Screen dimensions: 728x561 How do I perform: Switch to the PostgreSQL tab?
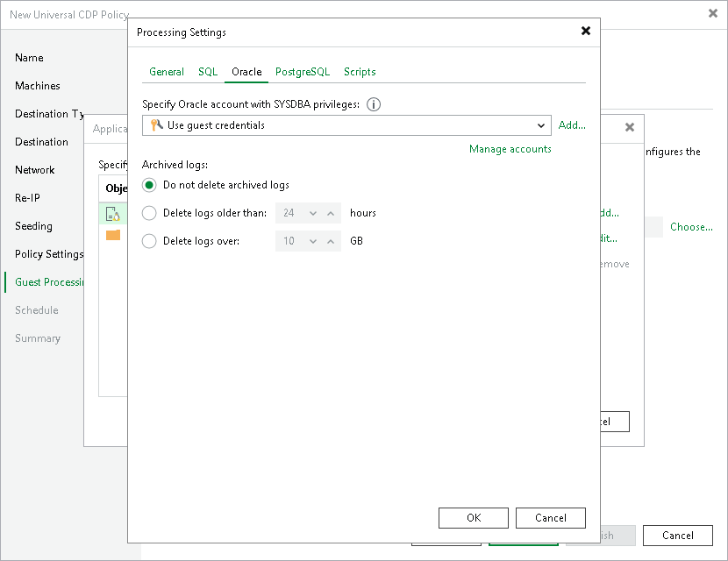point(303,72)
